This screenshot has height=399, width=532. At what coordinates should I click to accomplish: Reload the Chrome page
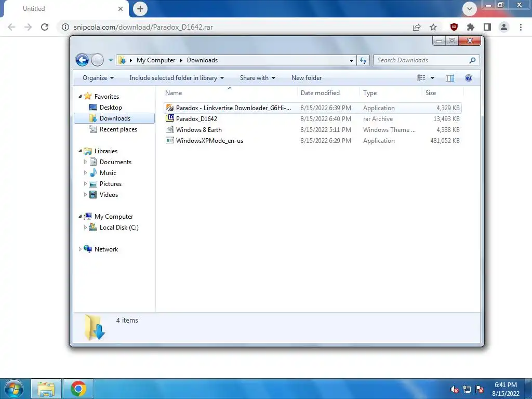45,27
